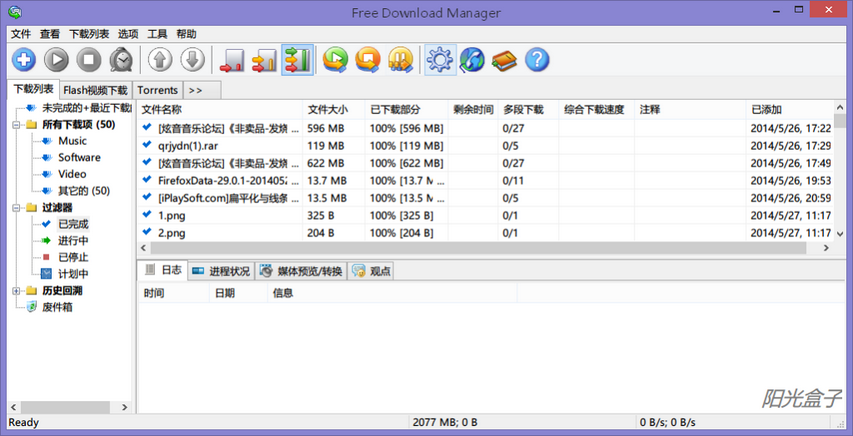The image size is (853, 436).
Task: Click the green start all downloads icon
Action: (335, 60)
